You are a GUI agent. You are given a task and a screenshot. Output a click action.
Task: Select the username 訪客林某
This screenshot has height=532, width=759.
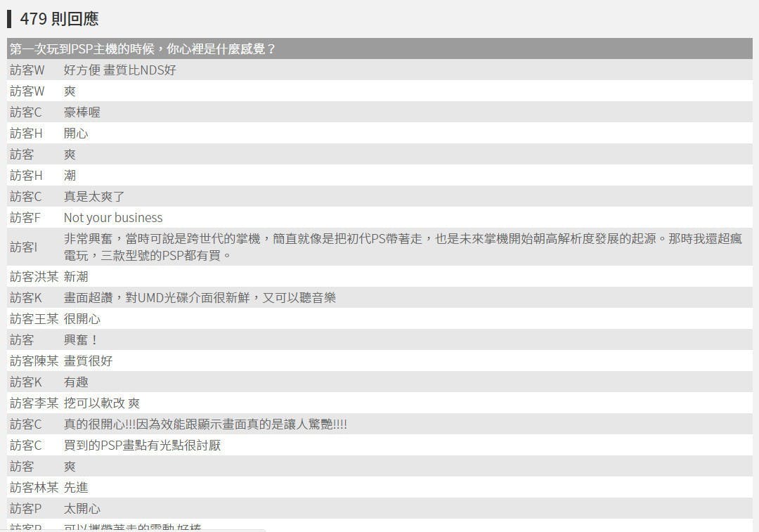[x=34, y=488]
